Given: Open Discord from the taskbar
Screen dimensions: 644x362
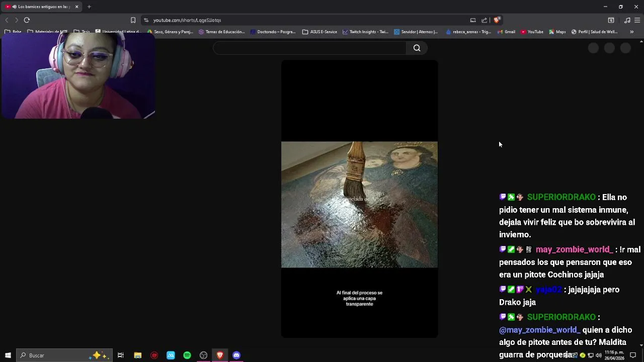Looking at the screenshot, I should click(x=236, y=355).
